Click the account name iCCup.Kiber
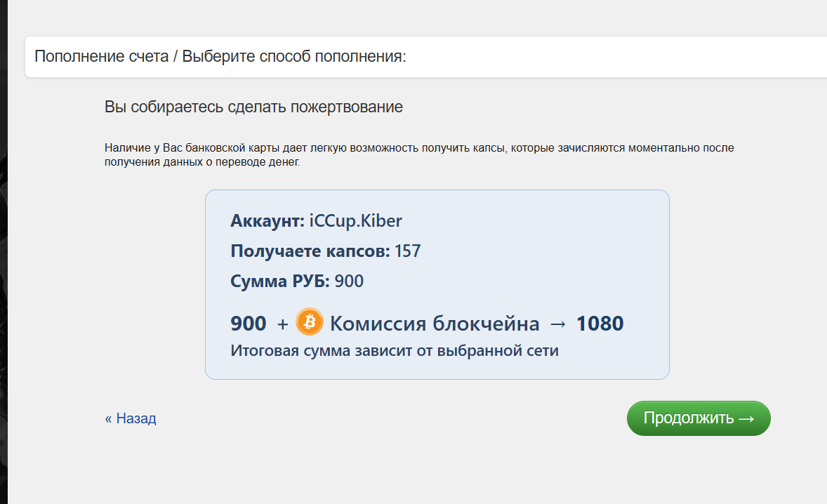The height and width of the screenshot is (504, 827). tap(355, 220)
